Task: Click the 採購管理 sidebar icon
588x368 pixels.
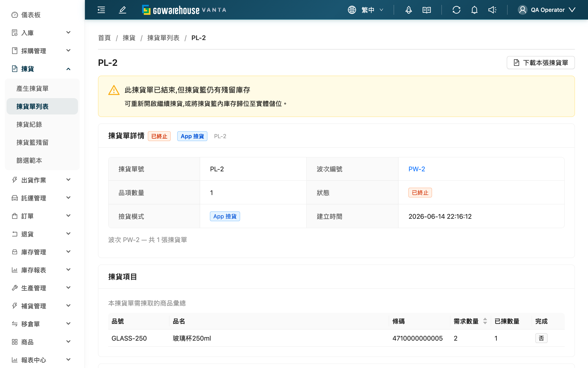Action: pos(14,51)
